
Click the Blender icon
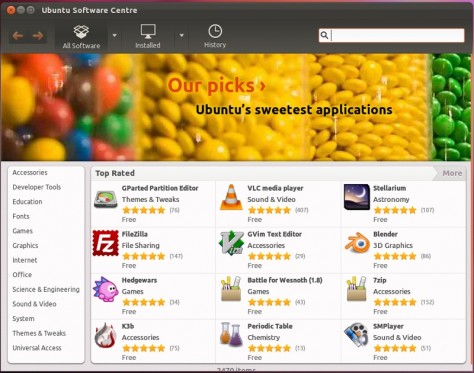[357, 243]
